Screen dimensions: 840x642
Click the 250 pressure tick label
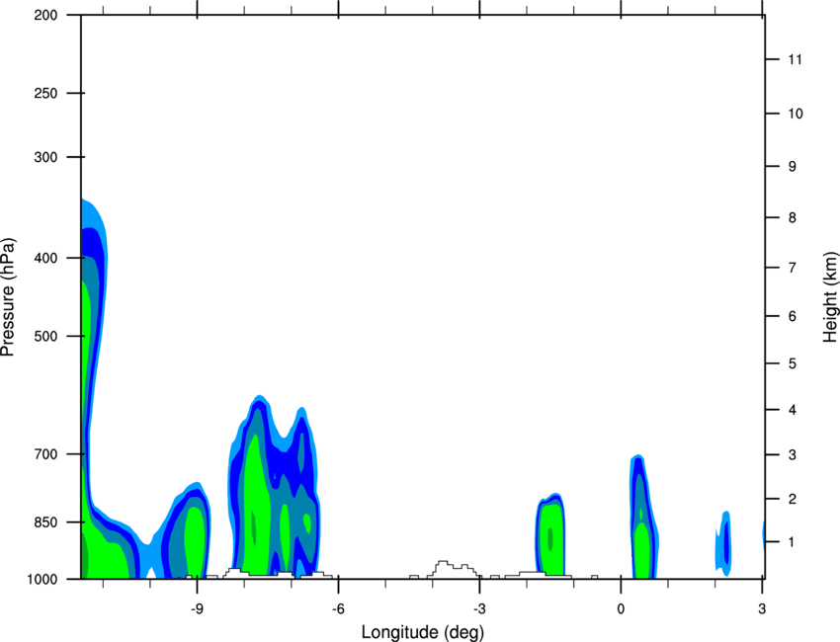coord(45,93)
